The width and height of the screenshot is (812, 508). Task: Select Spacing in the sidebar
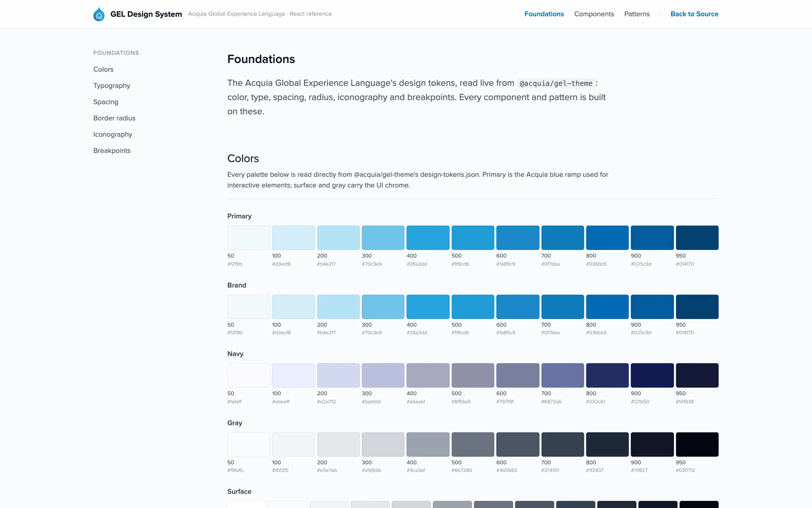(x=106, y=102)
